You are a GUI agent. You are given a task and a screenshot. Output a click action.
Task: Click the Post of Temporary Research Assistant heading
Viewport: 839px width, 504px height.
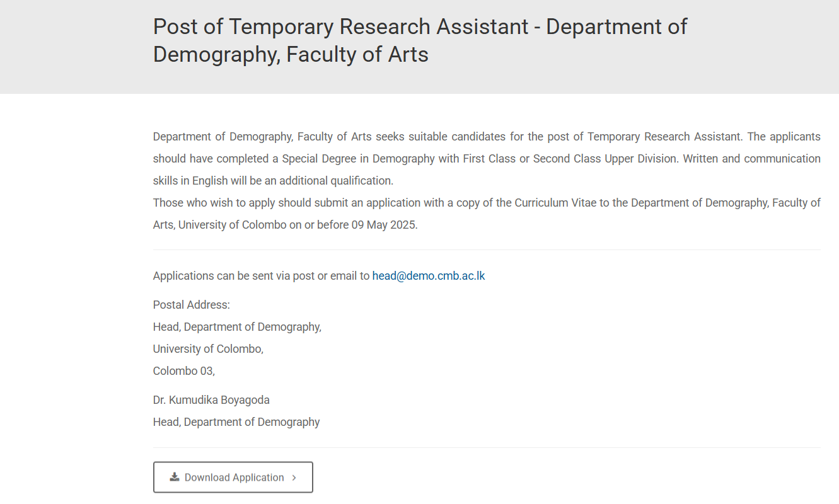click(420, 40)
